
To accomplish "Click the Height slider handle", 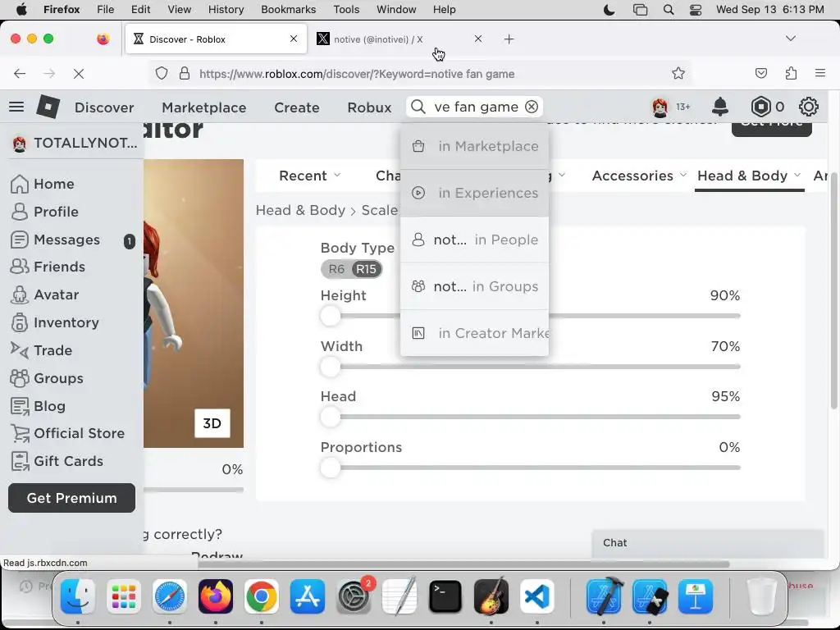I will click(x=331, y=316).
